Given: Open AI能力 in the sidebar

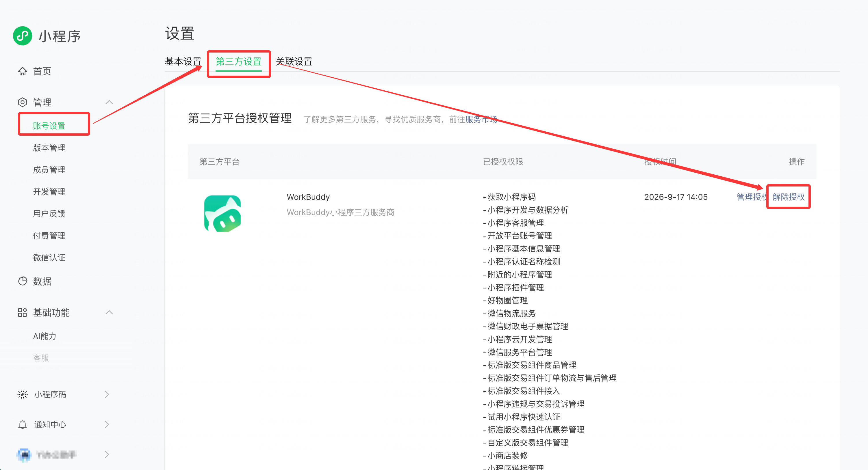Looking at the screenshot, I should pos(44,336).
